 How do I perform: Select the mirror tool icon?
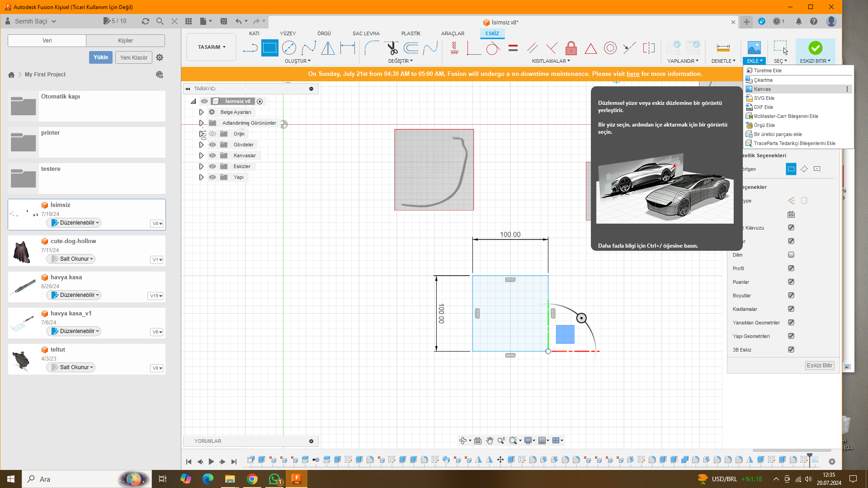pos(328,48)
